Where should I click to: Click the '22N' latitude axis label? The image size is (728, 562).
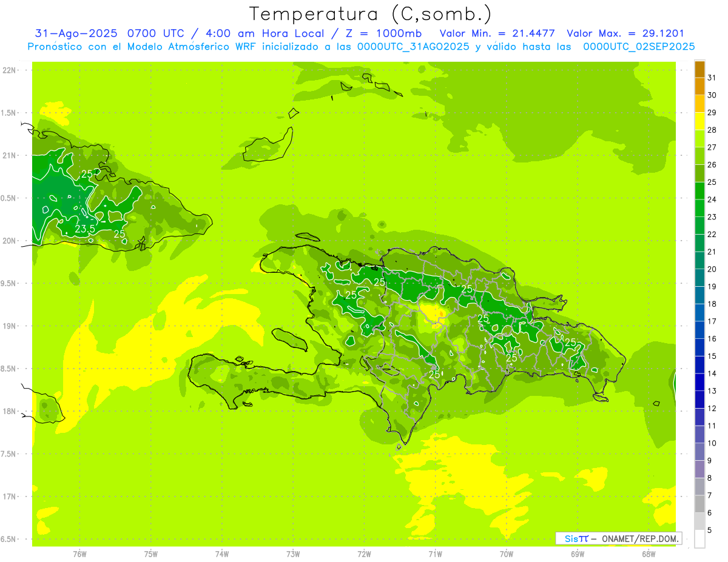coord(9,70)
